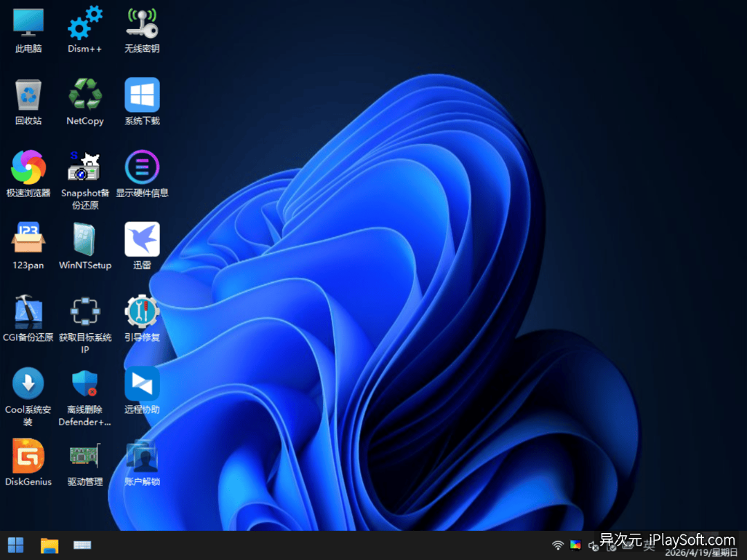Image resolution: width=747 pixels, height=560 pixels.
Task: Open CGI备份还原 tool
Action: 28,318
